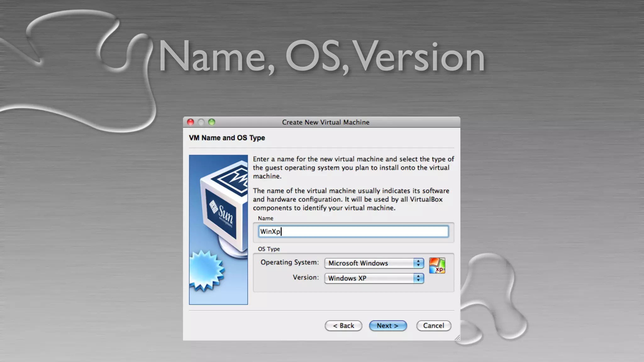644x362 pixels.
Task: Click the green zoom window button
Action: 212,122
